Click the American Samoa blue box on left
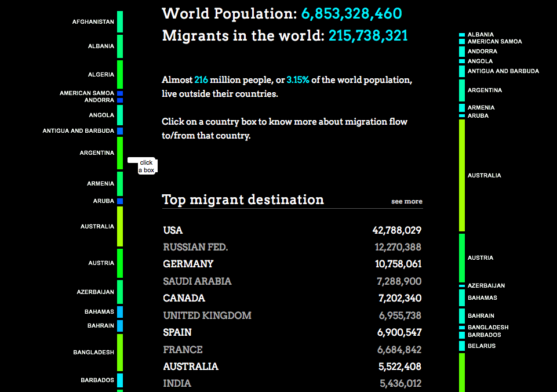The height and width of the screenshot is (392, 557). (120, 93)
